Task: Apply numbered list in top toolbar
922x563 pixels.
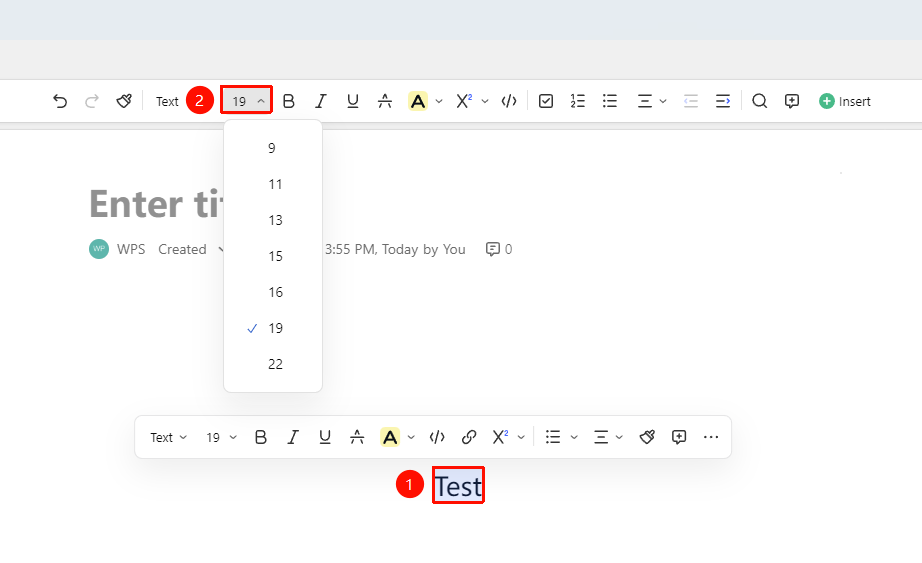Action: (577, 101)
